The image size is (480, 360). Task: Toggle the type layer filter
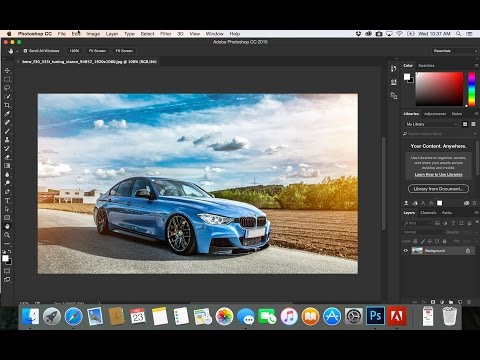click(x=453, y=223)
